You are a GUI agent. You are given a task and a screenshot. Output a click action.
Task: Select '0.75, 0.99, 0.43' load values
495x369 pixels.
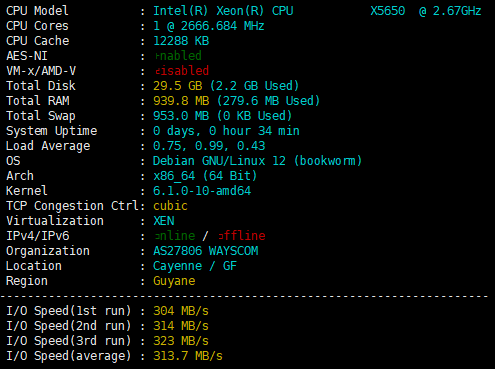coord(209,146)
